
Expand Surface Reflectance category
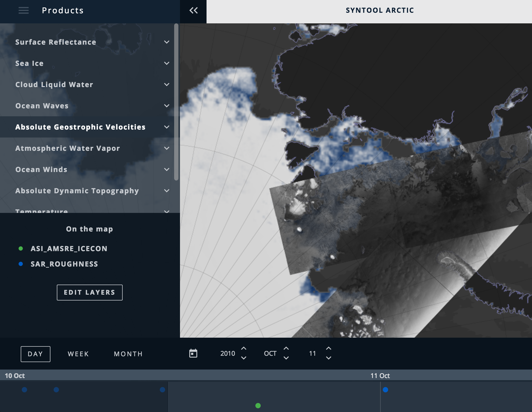click(x=167, y=42)
